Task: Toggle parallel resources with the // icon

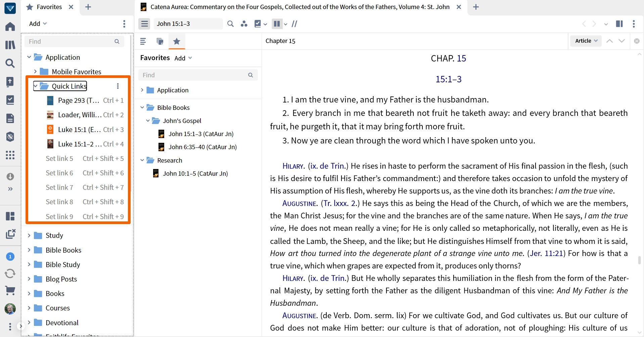Action: (294, 24)
